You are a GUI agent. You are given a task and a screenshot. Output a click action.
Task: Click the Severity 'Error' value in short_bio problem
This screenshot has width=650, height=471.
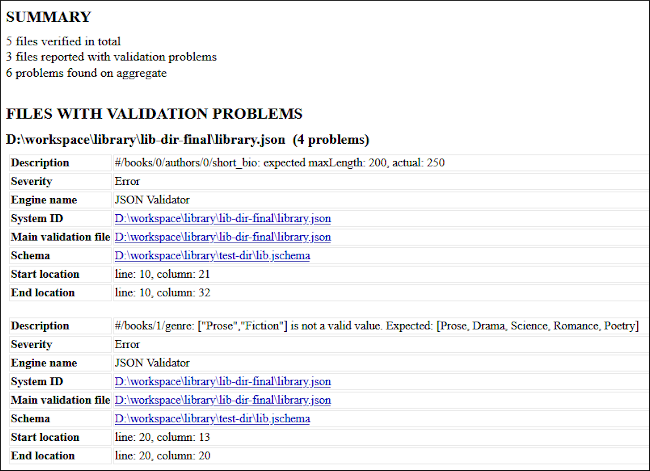click(x=128, y=181)
